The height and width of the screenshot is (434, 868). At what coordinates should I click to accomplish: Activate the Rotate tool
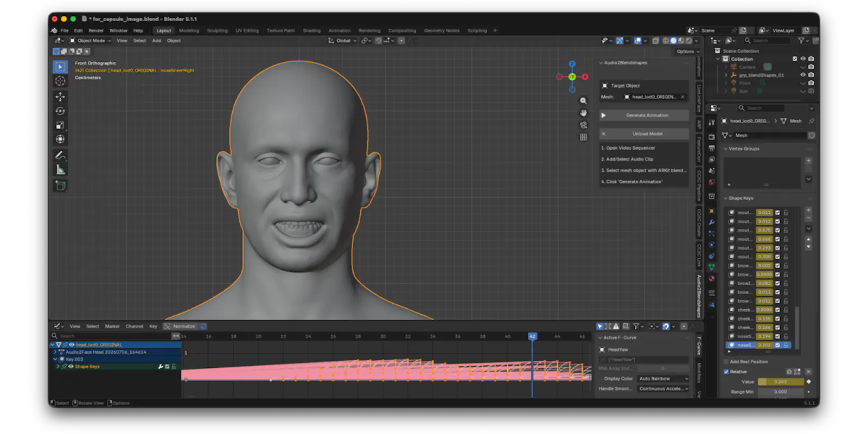[x=60, y=111]
